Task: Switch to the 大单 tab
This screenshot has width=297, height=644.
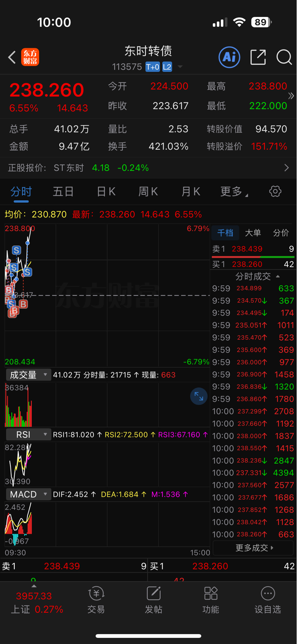Action: click(x=253, y=232)
